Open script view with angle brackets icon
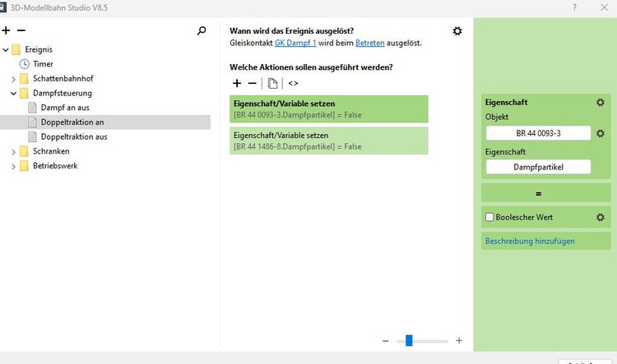Viewport: 617px width, 364px height. pos(293,83)
